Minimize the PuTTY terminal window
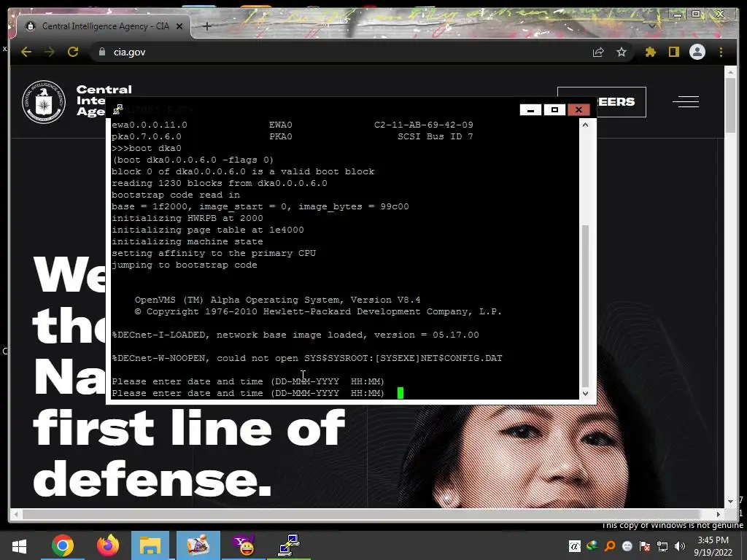 coord(530,110)
